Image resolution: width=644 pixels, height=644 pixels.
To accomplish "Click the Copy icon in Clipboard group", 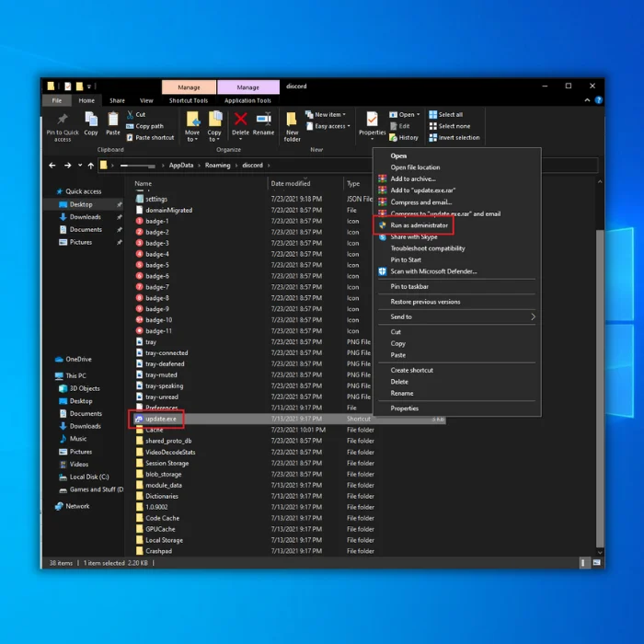I will pos(91,120).
